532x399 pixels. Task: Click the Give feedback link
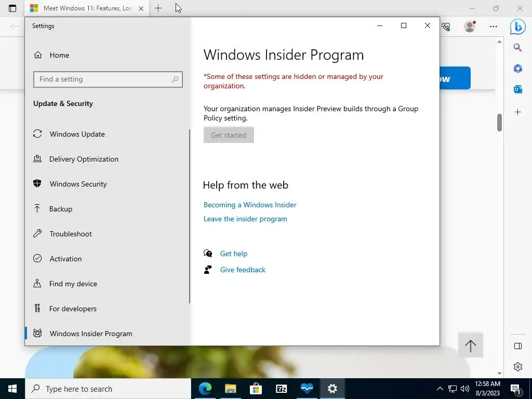point(243,270)
